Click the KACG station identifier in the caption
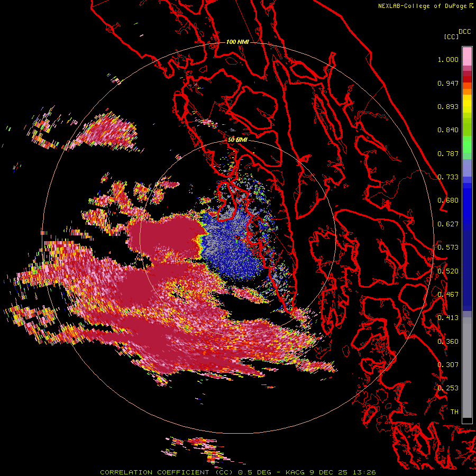Screen dimensions: 476x476 coord(295,472)
